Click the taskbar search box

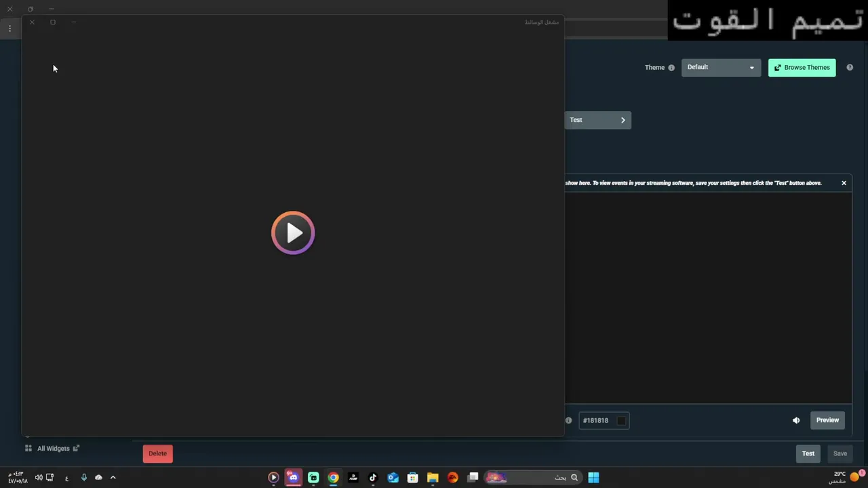(532, 478)
